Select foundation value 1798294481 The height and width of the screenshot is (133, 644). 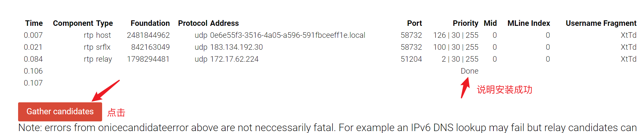(148, 59)
